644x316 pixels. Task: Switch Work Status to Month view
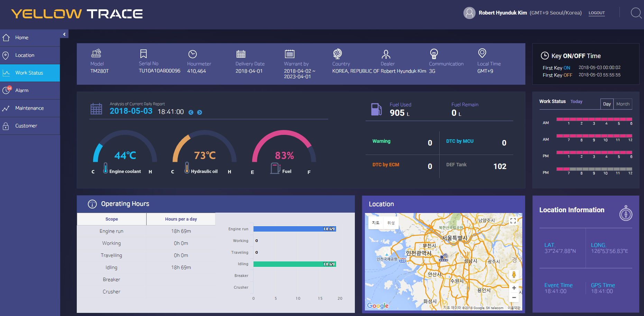pyautogui.click(x=623, y=104)
